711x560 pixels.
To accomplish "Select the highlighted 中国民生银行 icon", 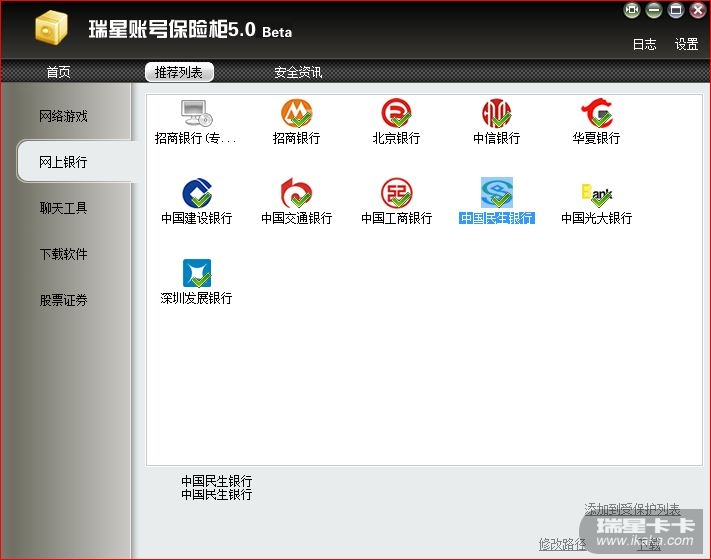I will (x=497, y=192).
